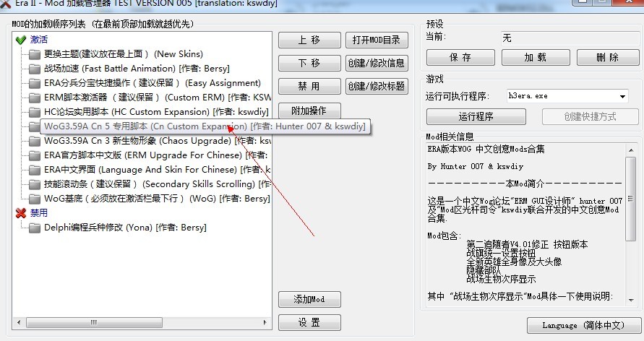Select ERA中文界面 (Language And Skin) row
The width and height of the screenshot is (644, 341).
(158, 170)
